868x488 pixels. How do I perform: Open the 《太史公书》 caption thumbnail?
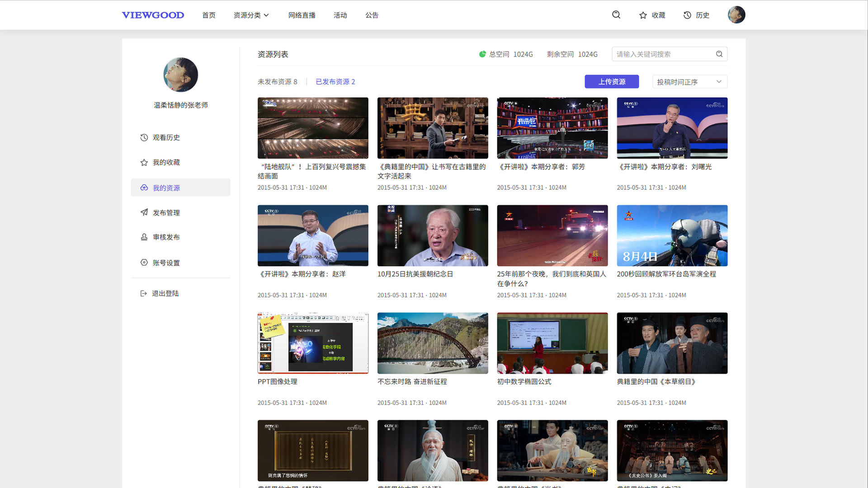tap(672, 450)
